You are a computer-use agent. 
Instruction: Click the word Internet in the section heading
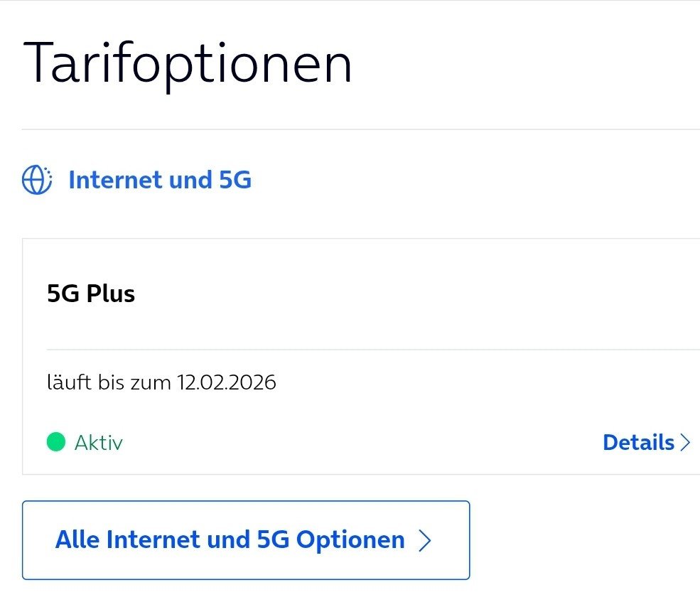coord(114,181)
